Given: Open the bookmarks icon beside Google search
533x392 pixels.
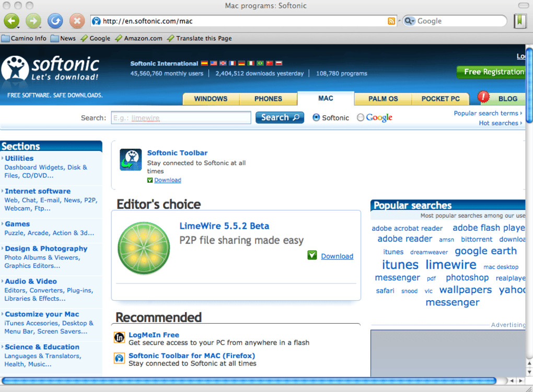Looking at the screenshot, I should pos(520,21).
